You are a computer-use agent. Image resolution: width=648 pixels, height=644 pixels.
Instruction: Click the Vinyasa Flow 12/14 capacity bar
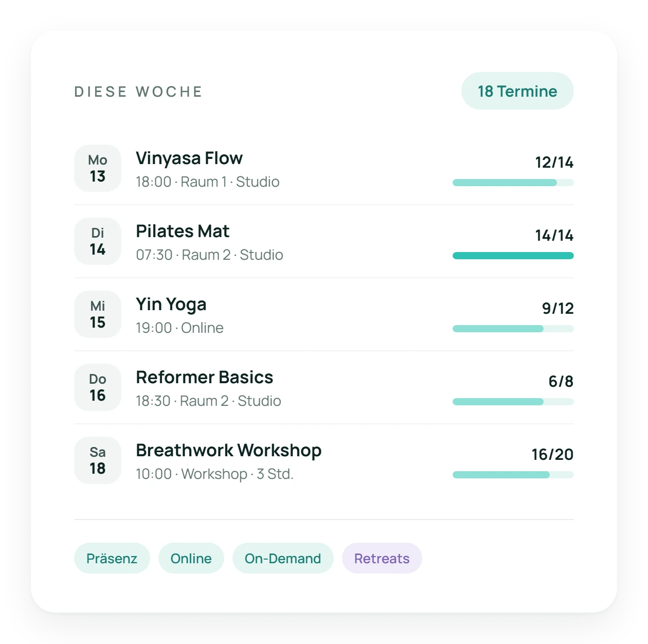(x=513, y=183)
